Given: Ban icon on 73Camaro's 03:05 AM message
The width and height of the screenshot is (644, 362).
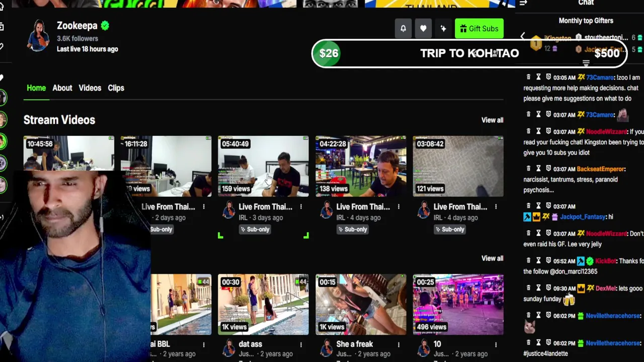Looking at the screenshot, I should (548, 77).
